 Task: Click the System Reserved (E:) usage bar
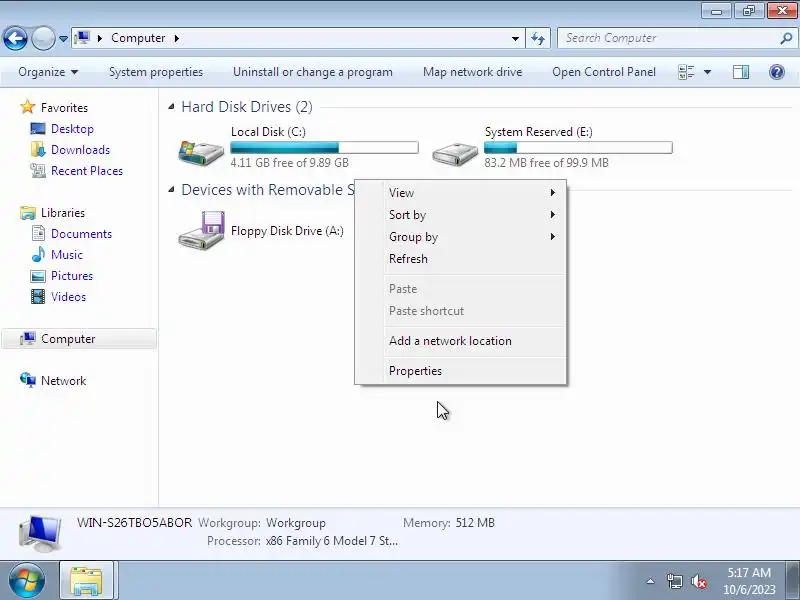578,147
